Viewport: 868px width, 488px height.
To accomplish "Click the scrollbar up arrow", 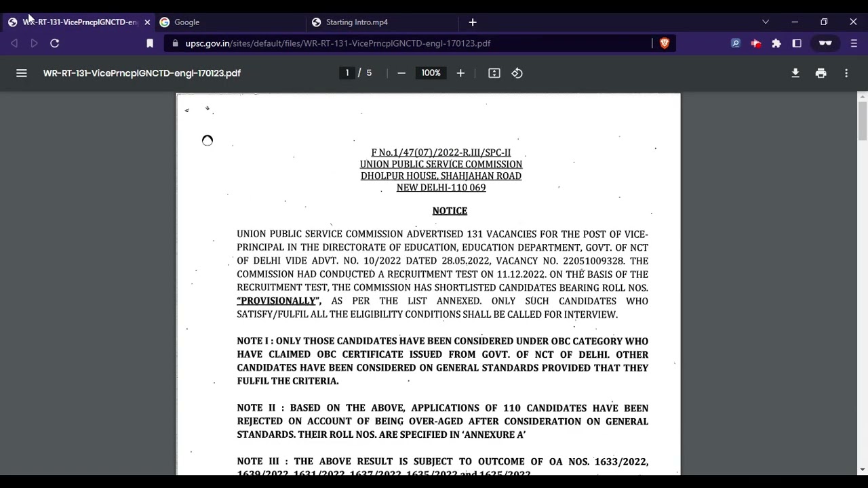I will pyautogui.click(x=862, y=97).
